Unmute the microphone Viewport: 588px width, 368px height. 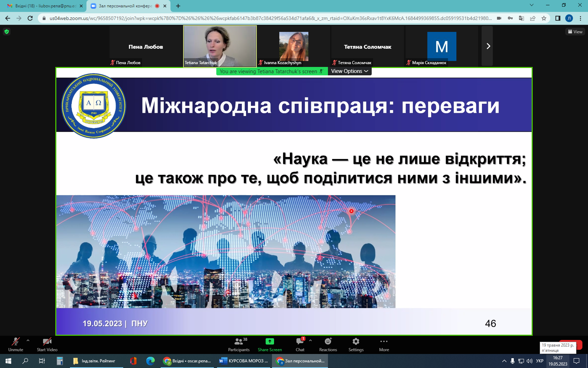click(16, 345)
